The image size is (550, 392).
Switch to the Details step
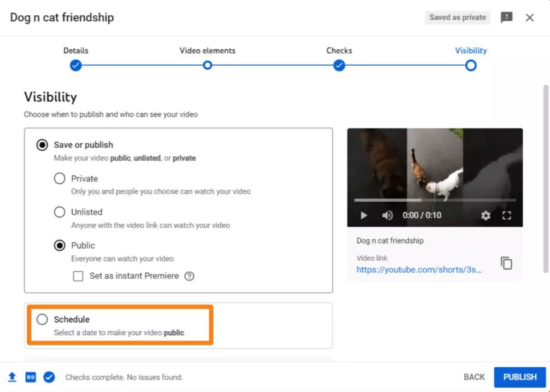(75, 66)
